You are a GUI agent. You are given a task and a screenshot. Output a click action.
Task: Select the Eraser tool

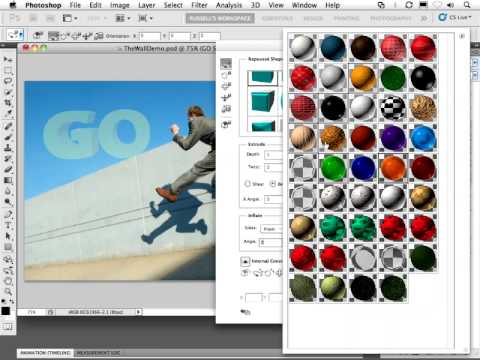[8, 169]
